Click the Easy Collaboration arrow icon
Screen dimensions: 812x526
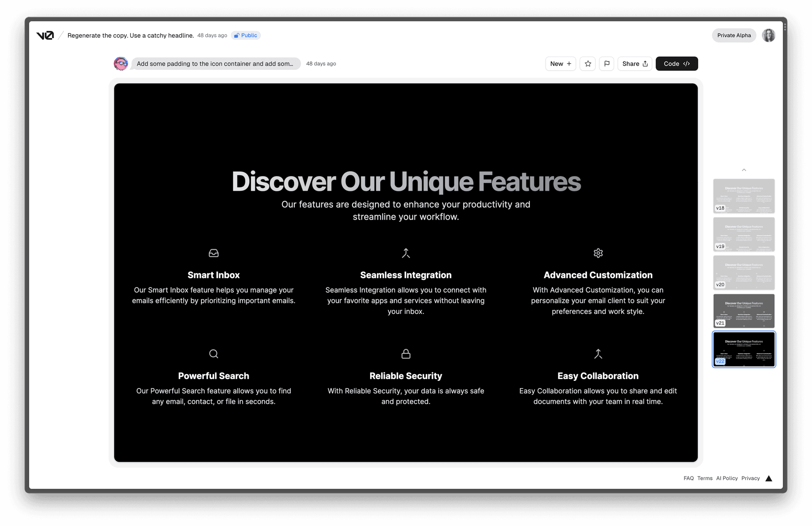(598, 354)
